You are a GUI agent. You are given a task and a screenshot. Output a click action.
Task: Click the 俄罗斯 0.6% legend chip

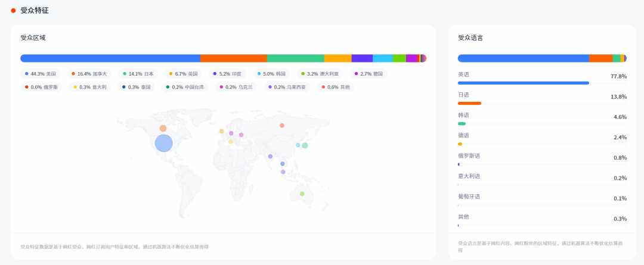pyautogui.click(x=41, y=87)
